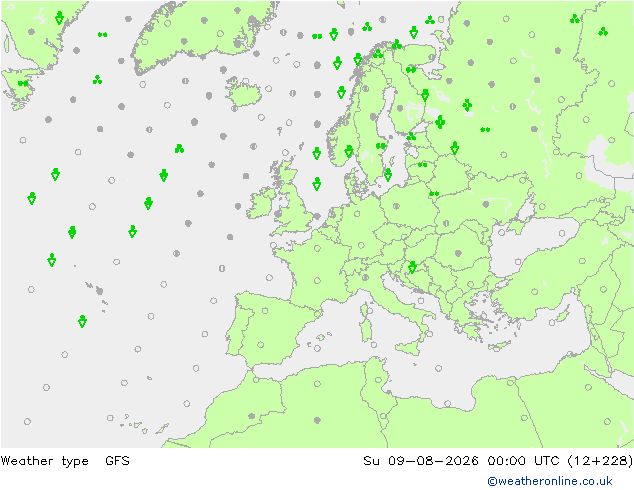Image resolution: width=634 pixels, height=490 pixels.
Task: Click the clear-sky circle near Cyprus
Action: point(552,323)
